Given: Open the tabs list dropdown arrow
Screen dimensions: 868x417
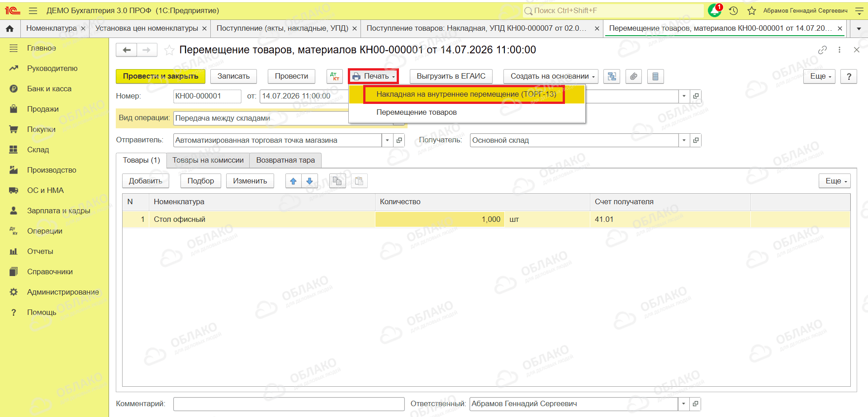Looking at the screenshot, I should click(x=859, y=28).
